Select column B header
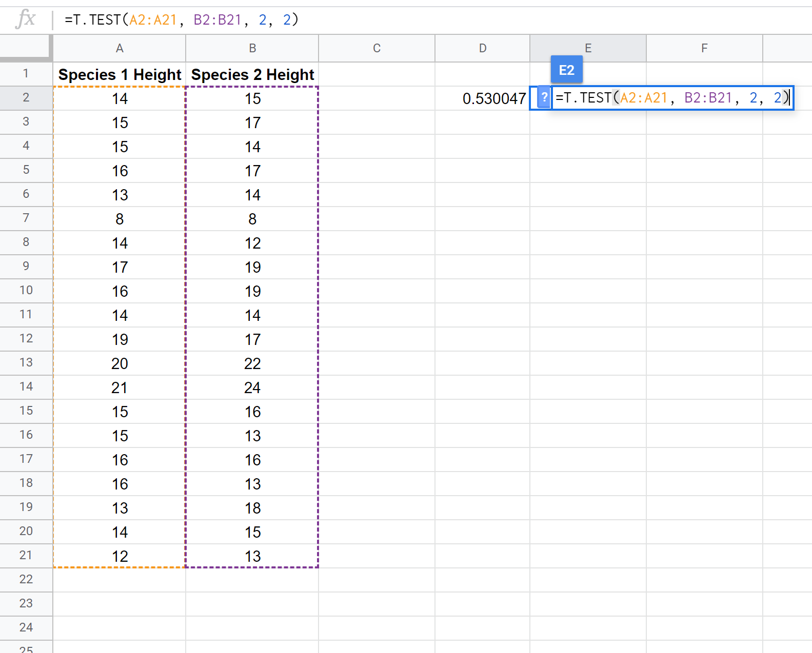 pos(252,48)
